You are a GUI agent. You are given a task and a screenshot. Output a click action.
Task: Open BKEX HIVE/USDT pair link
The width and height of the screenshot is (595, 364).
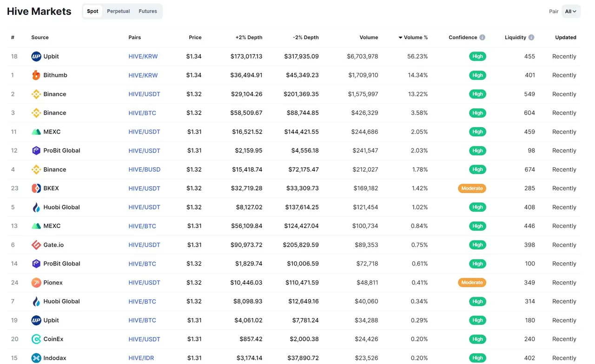145,188
